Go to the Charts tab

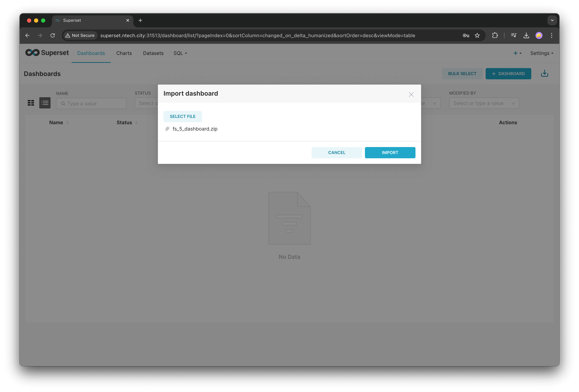point(124,53)
